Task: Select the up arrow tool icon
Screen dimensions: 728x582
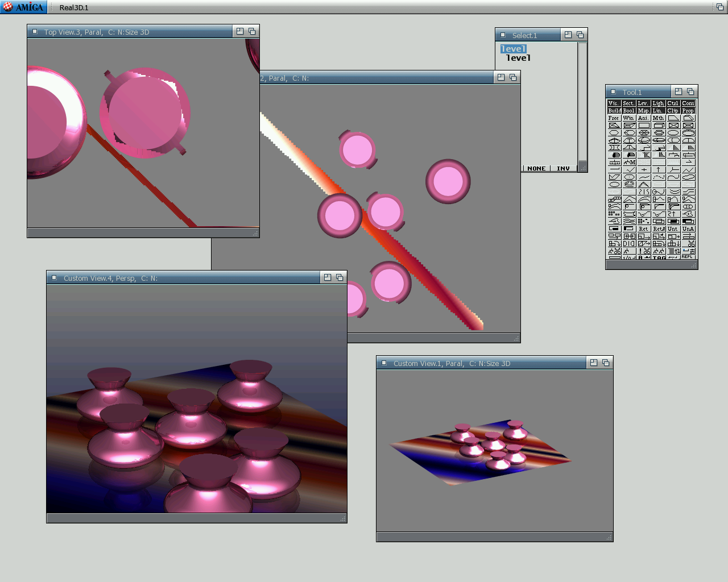Action: [659, 169]
